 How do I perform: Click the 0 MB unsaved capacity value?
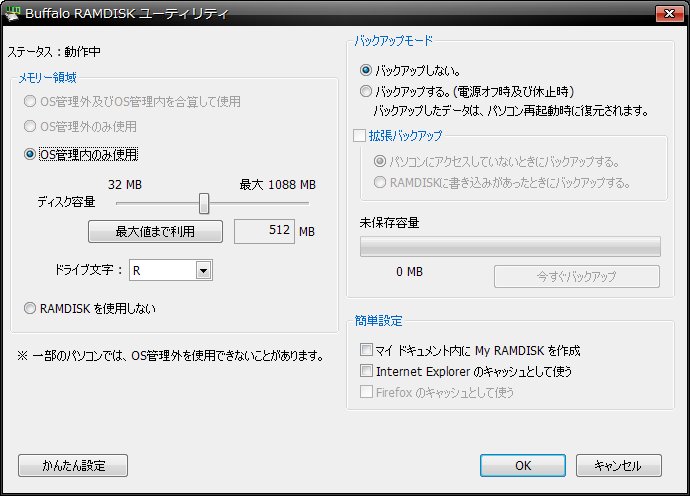409,272
